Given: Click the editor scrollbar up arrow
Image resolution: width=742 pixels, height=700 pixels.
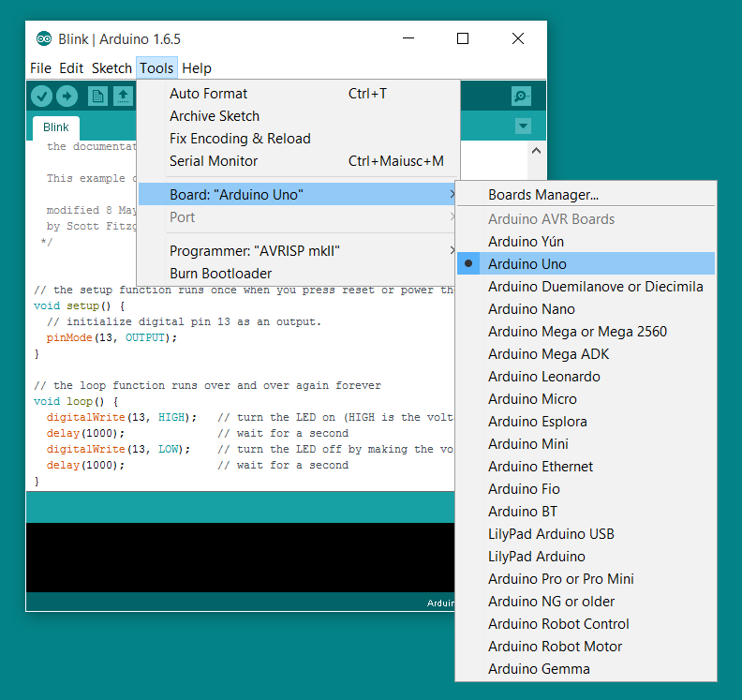Looking at the screenshot, I should 536,151.
